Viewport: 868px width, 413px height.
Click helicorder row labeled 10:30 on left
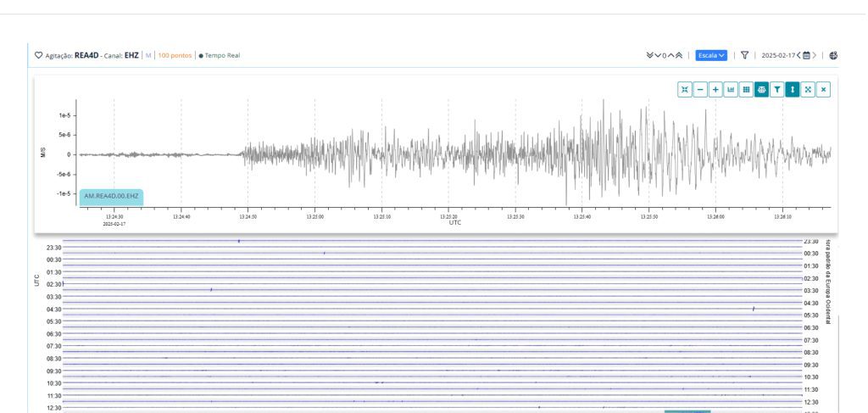click(x=432, y=383)
